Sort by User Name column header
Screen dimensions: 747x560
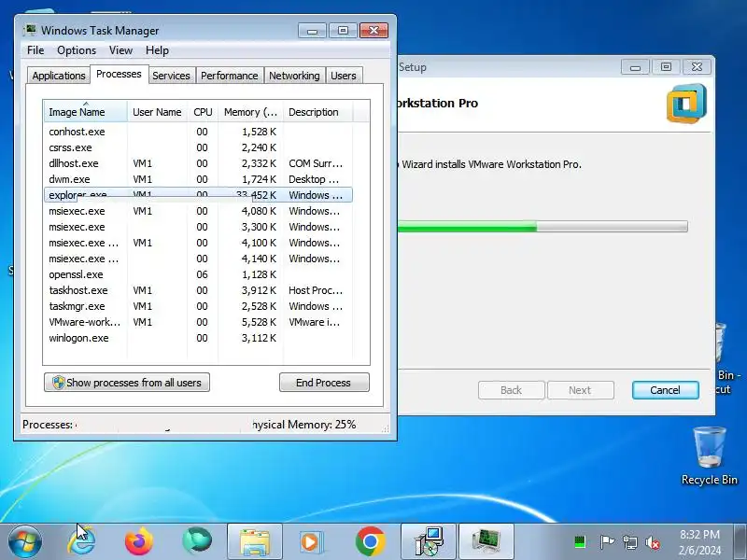(x=157, y=112)
